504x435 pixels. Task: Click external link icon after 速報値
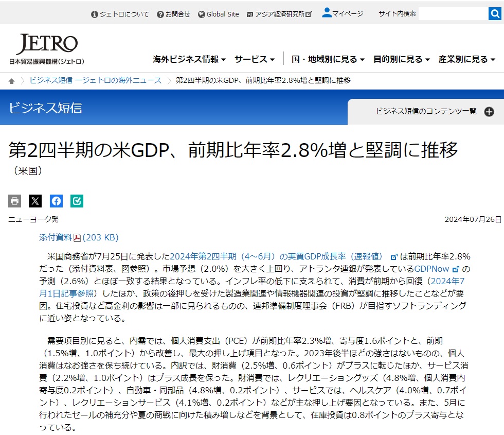tap(394, 257)
